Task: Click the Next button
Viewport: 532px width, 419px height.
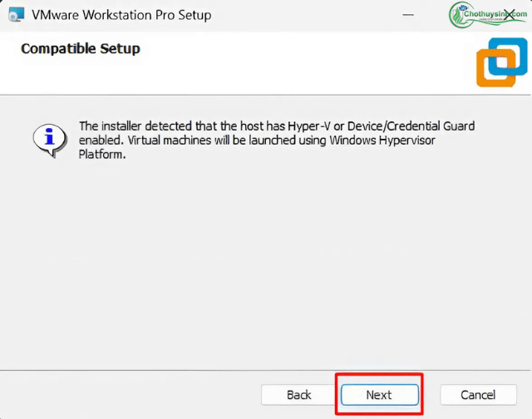Action: click(379, 395)
